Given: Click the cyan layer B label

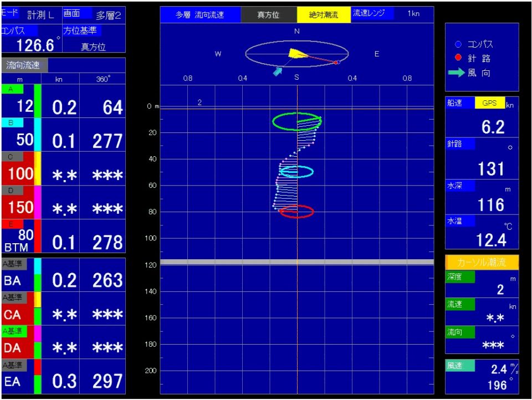Looking at the screenshot, I should click(12, 123).
